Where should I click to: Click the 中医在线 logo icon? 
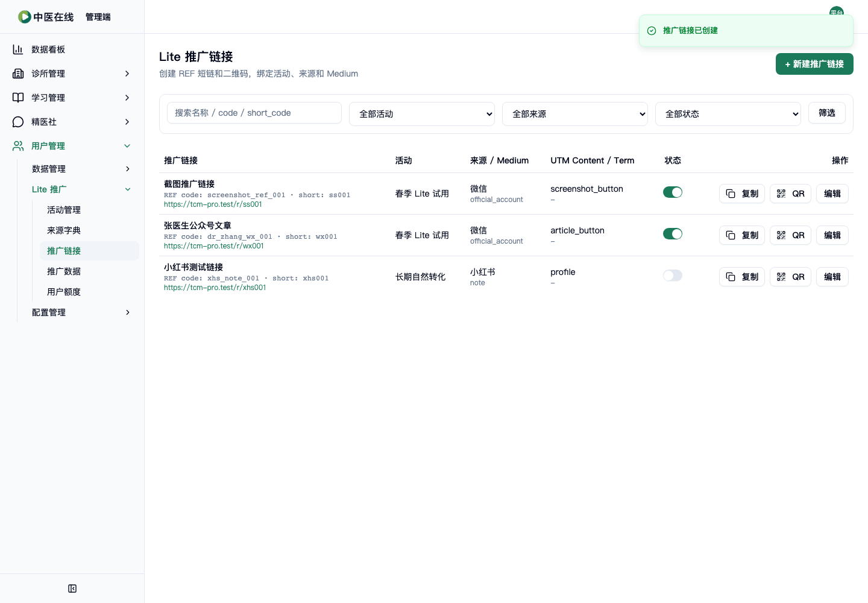[25, 17]
